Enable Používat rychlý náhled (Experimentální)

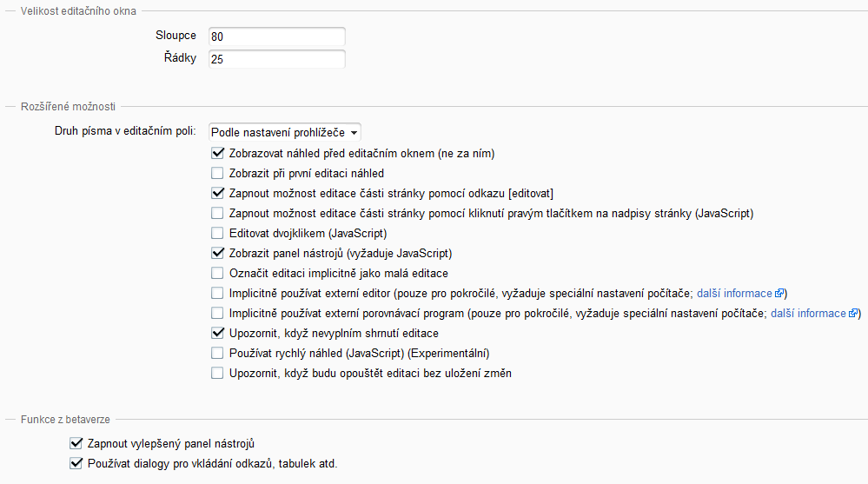tap(217, 353)
